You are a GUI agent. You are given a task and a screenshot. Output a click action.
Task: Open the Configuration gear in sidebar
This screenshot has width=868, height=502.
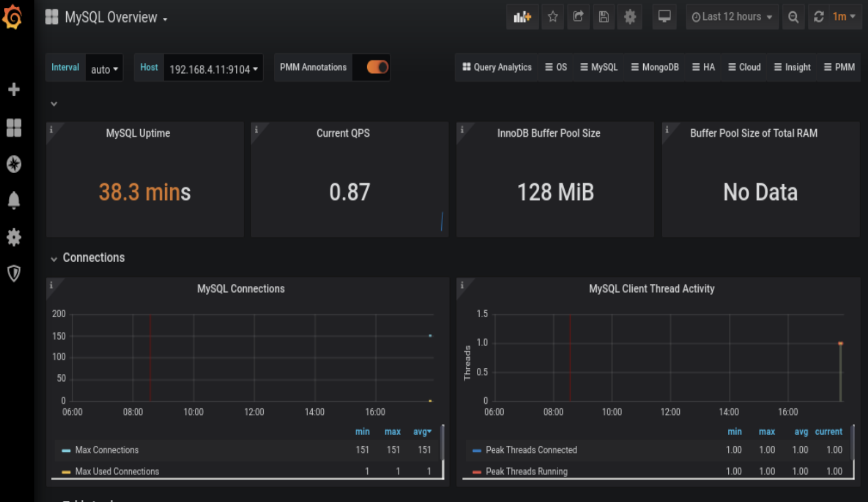tap(14, 237)
